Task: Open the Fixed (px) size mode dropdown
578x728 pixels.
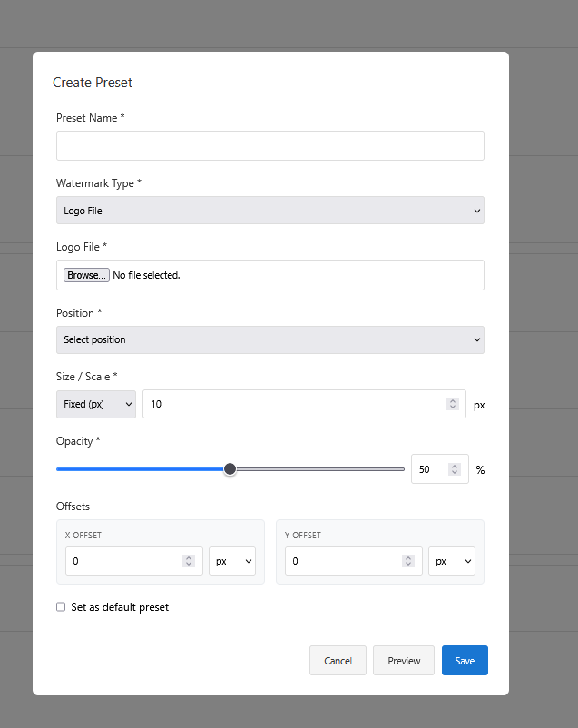Action: click(96, 404)
